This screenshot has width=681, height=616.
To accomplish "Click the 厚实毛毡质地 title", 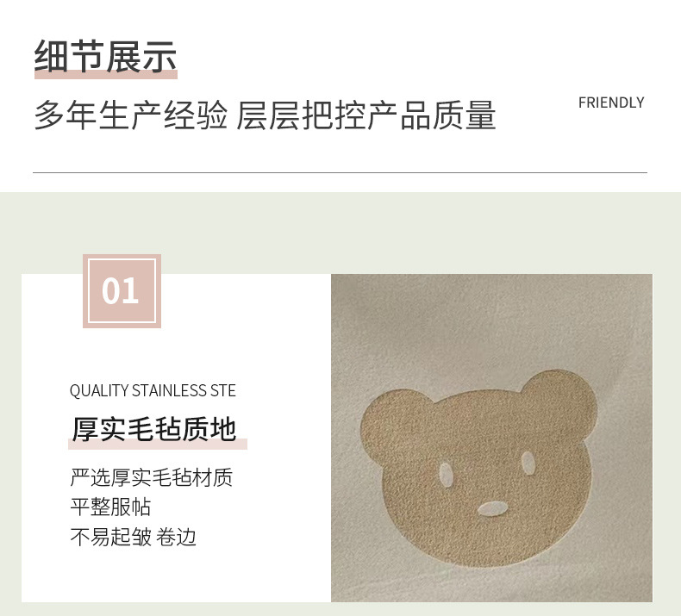I will [154, 428].
